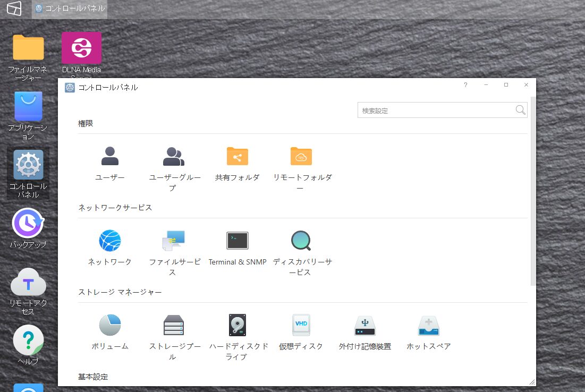
Task: Click the help question mark in title bar
Action: tap(465, 85)
